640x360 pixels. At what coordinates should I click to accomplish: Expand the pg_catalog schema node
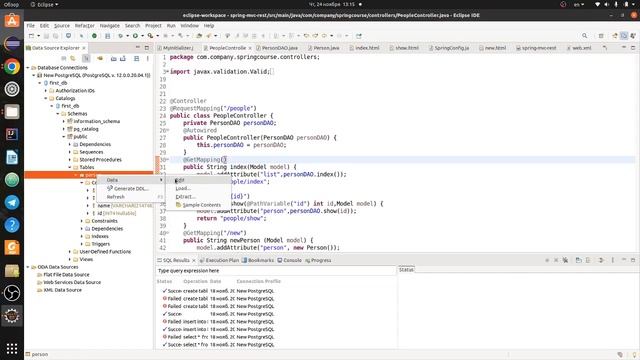tap(64, 129)
